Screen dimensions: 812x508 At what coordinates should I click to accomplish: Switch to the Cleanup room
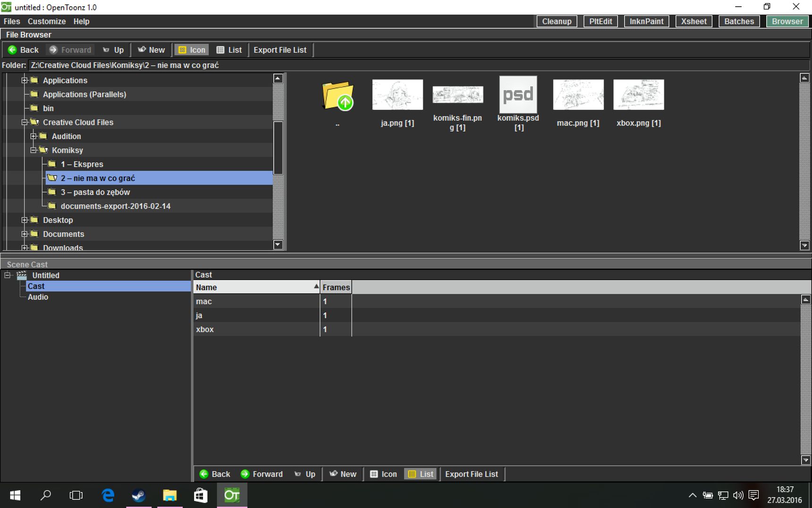point(557,21)
